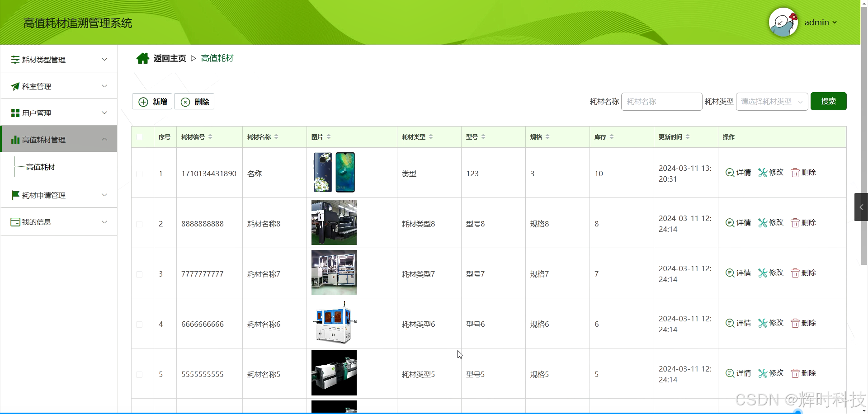Click the toolbar 删除 button

pos(194,102)
